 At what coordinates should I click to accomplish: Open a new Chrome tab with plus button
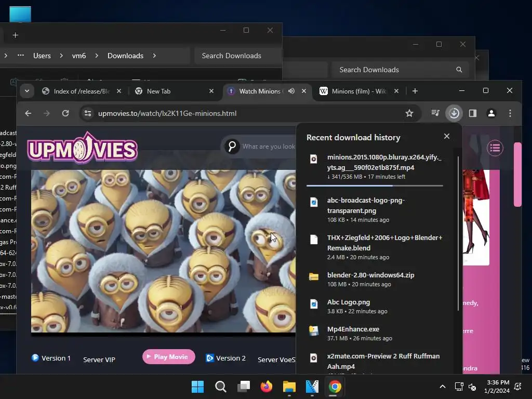[415, 91]
